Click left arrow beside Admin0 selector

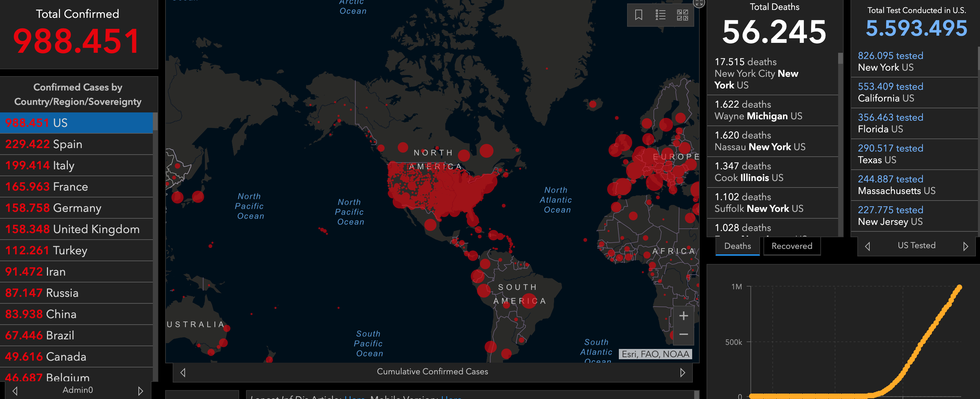pos(15,391)
